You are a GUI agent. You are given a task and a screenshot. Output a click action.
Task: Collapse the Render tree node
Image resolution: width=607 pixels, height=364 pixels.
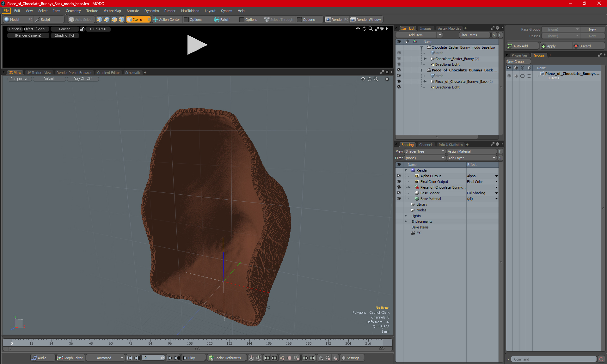(406, 170)
